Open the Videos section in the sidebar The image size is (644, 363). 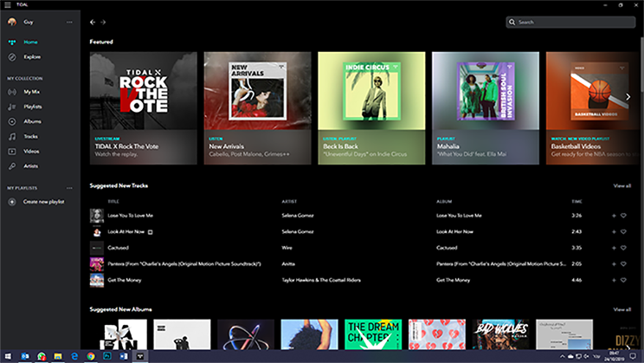pos(31,151)
